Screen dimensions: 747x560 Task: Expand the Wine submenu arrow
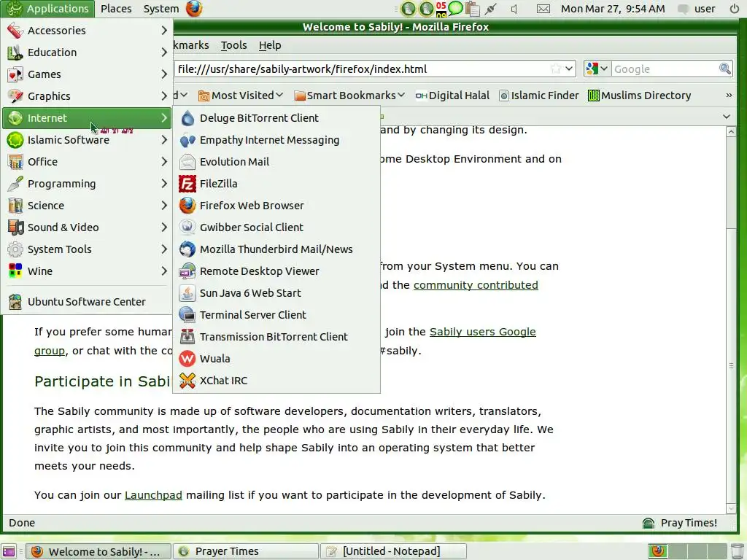164,271
